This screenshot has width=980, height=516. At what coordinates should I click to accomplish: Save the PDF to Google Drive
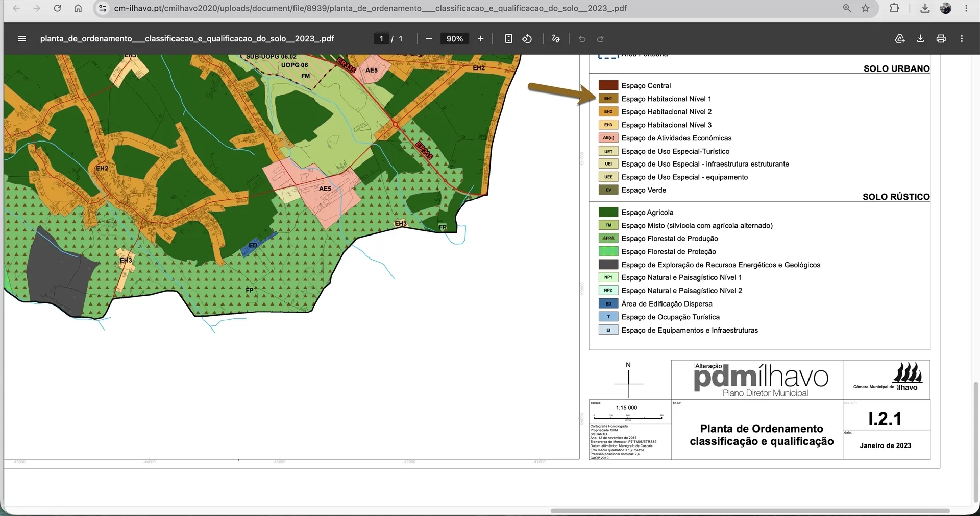[900, 39]
